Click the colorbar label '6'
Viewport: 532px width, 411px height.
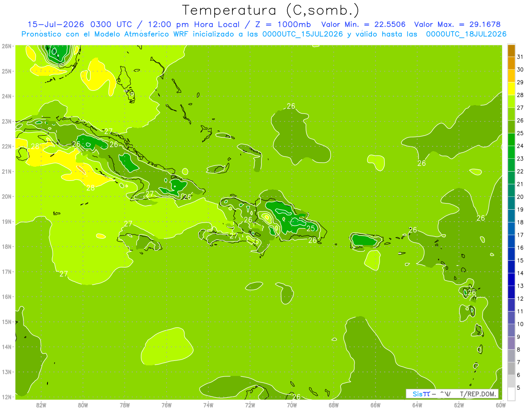click(519, 375)
